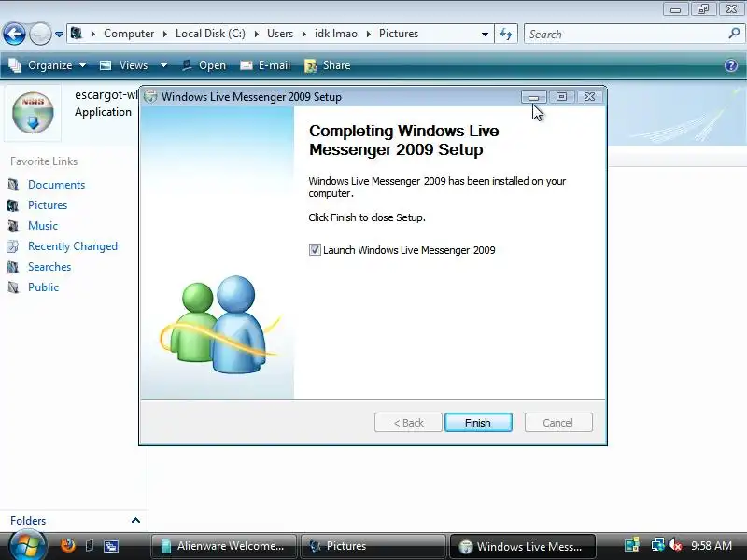Click the 9:58 AM taskbar clock

point(712,545)
